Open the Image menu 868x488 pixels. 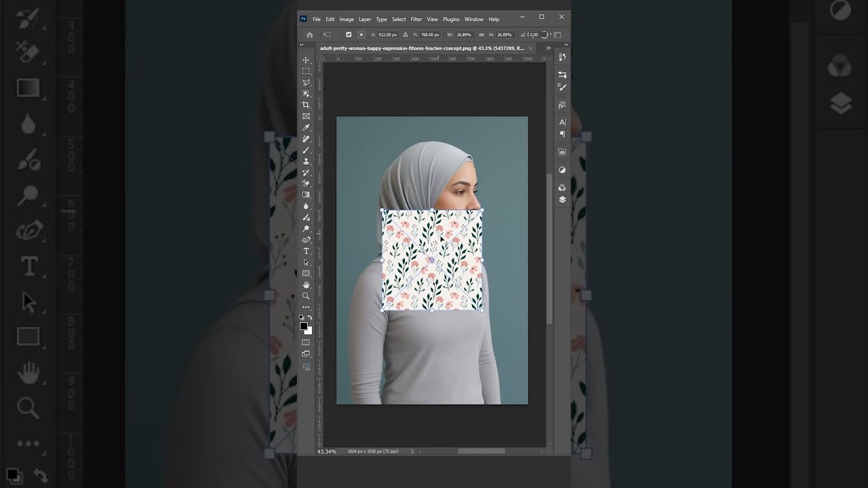coord(347,19)
